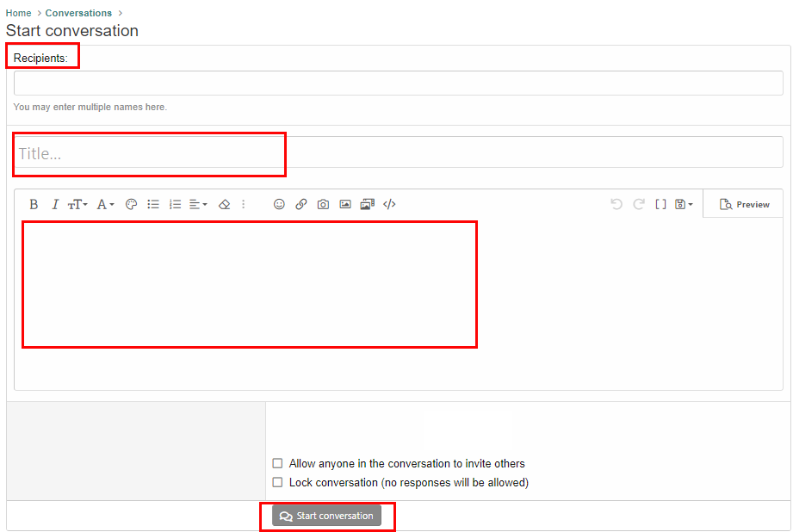The height and width of the screenshot is (532, 793).
Task: Insert an image with the picture icon
Action: [345, 204]
